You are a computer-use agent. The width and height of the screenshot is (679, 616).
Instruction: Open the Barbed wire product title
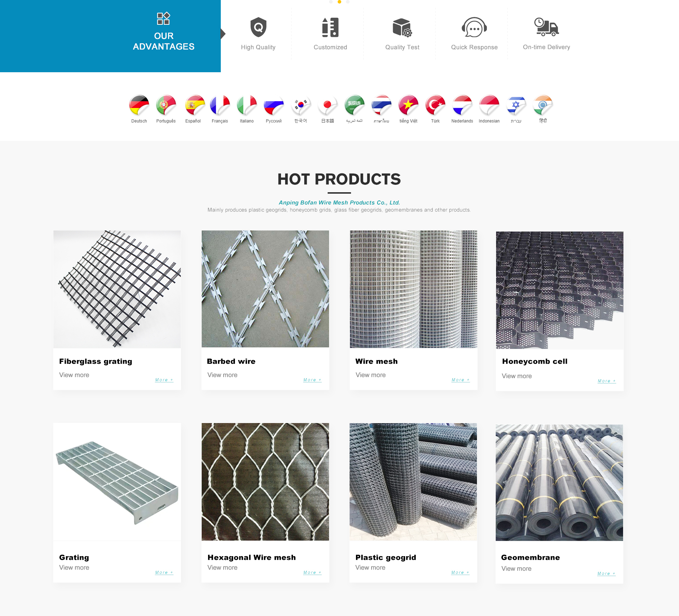click(231, 361)
